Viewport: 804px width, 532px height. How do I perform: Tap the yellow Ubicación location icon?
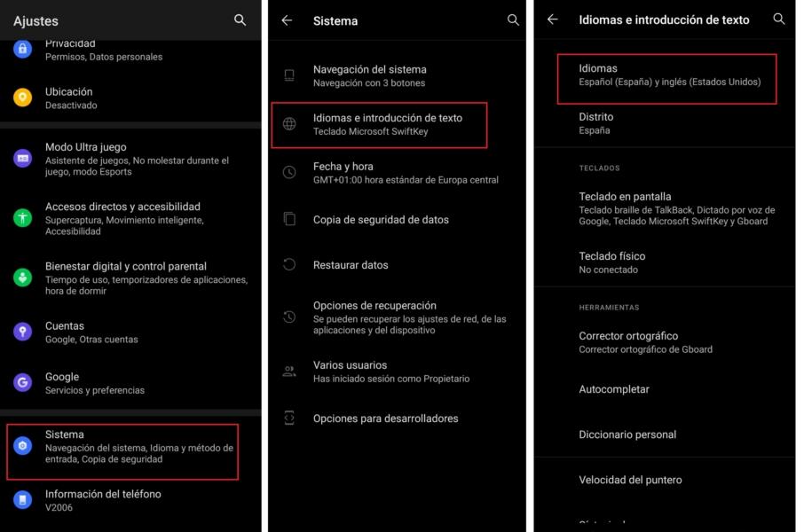point(22,98)
